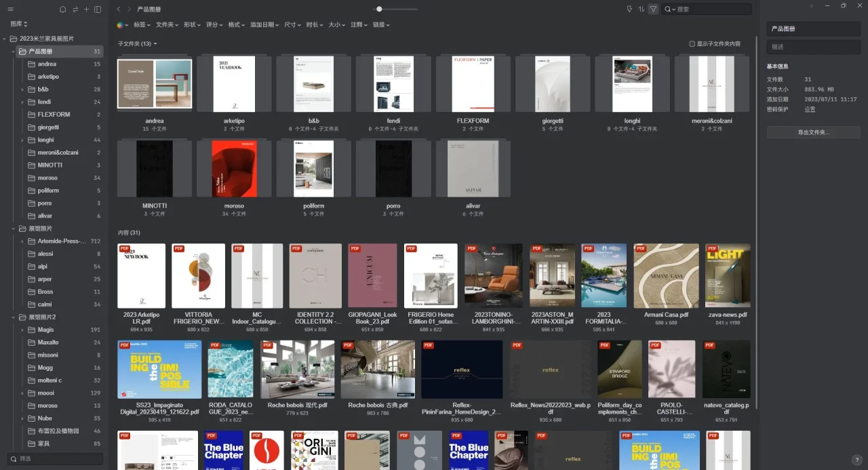The width and height of the screenshot is (868, 470).
Task: Collapse the 展馆照片2 folder group
Action: 14,317
